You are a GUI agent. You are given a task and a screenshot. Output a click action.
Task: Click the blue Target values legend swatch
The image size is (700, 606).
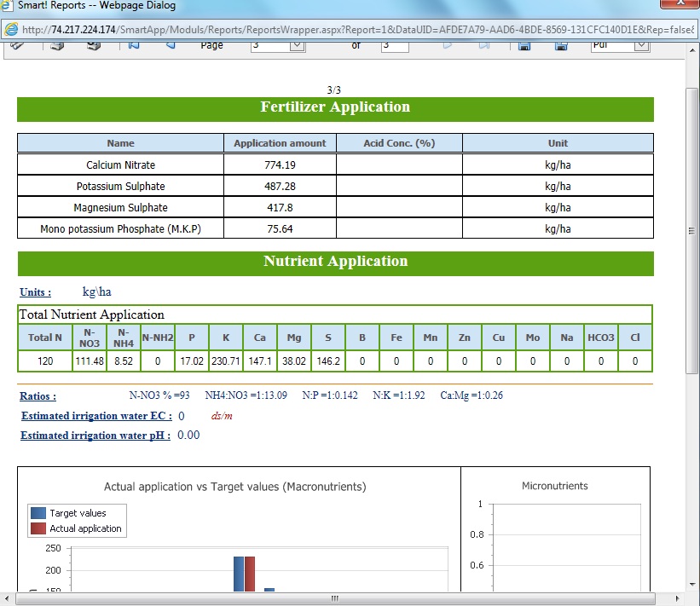(x=38, y=513)
